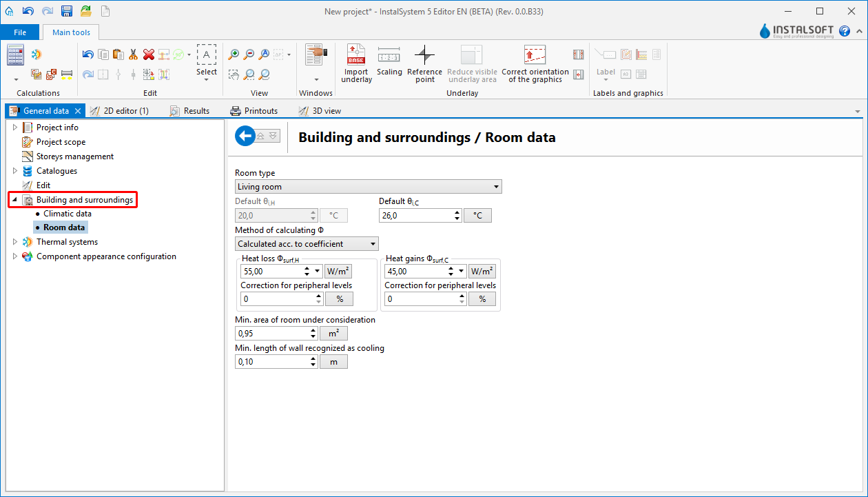Open the File menu tab

[x=20, y=32]
